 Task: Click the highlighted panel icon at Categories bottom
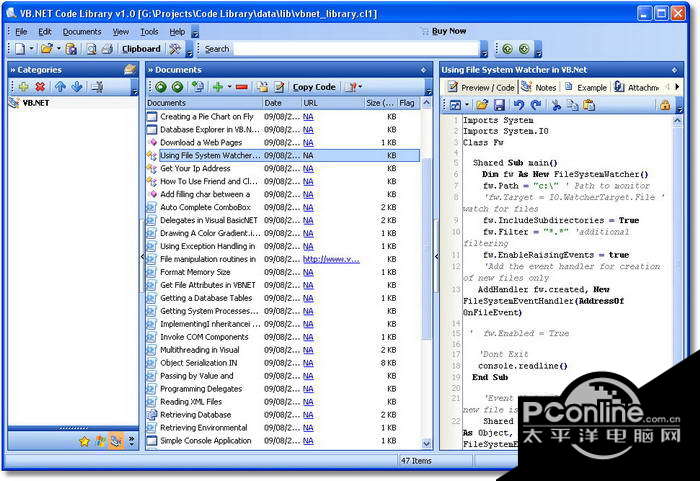click(x=116, y=442)
